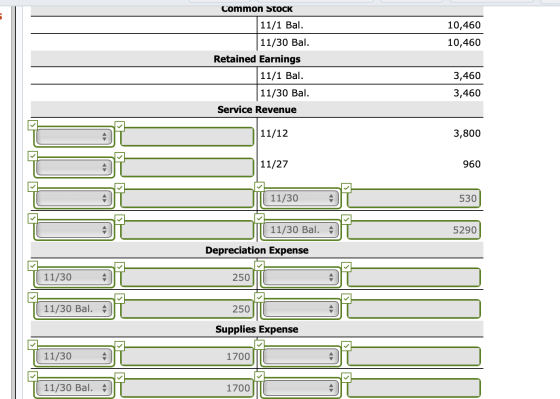The width and height of the screenshot is (560, 399).
Task: Click green checkmark on Supplies Expense 11/30 amount 1700
Action: (x=120, y=345)
